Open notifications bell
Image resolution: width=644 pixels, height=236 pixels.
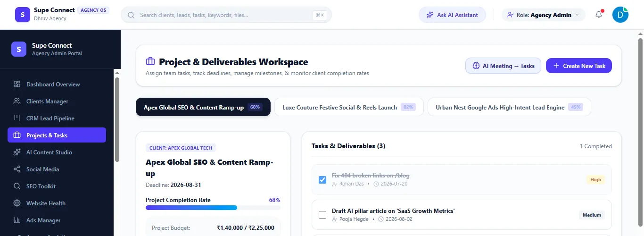point(599,15)
